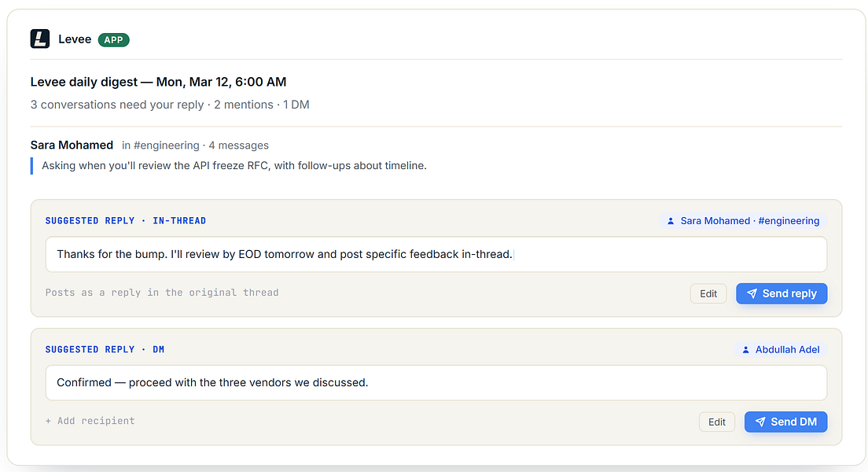Viewport: 868px width, 472px height.
Task: Send the DM to Abdullah Adel
Action: (x=786, y=422)
